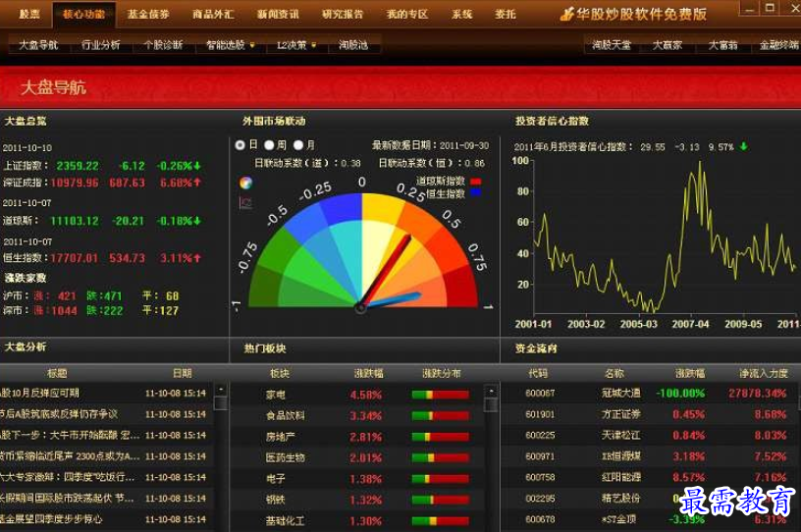Screen dimensions: 801x532
Task: Open the 股票 tab
Action: [x=29, y=14]
